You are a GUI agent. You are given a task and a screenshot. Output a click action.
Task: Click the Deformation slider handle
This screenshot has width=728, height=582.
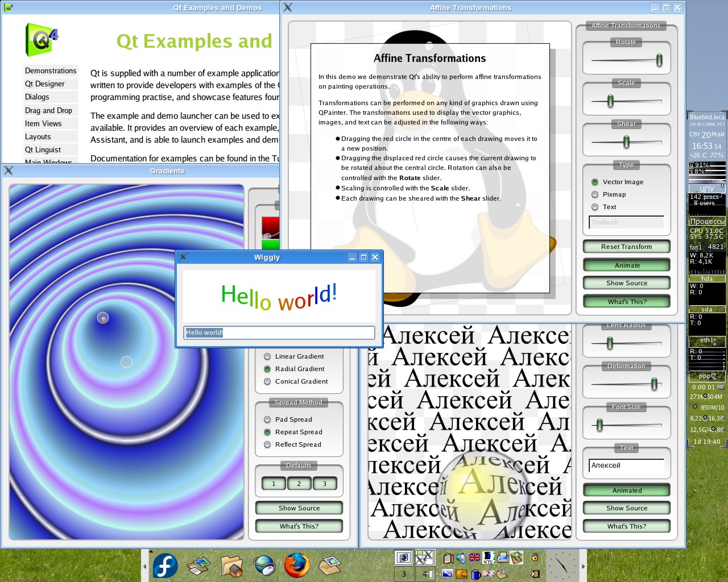tap(654, 384)
